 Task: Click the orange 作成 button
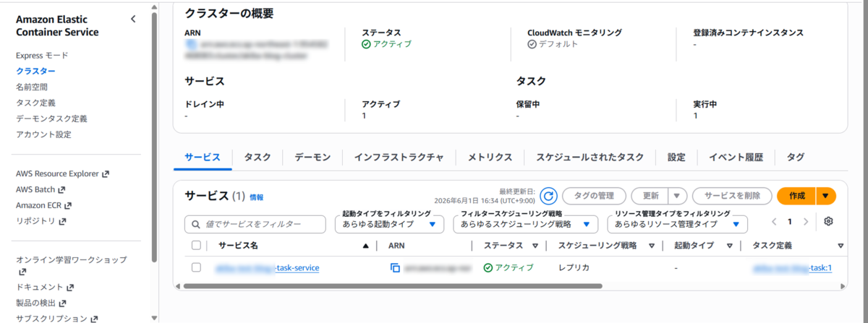point(796,196)
